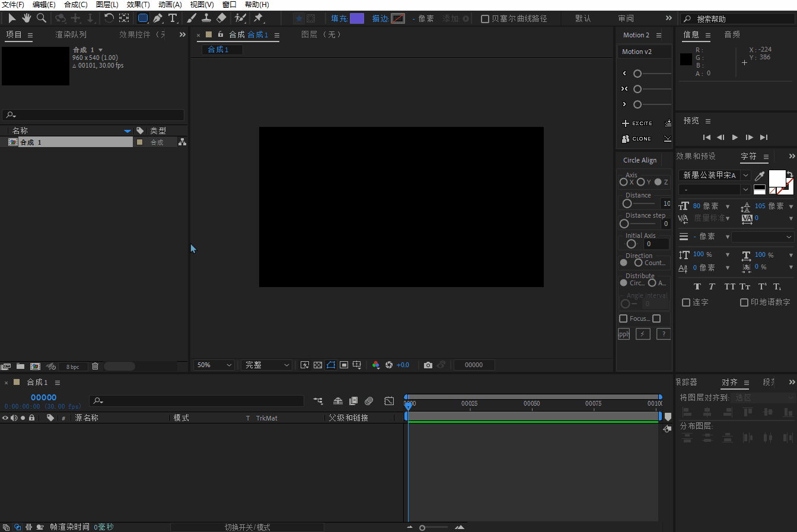Viewport: 797px width, 532px height.
Task: Open the Motion v2 dropdown
Action: coord(644,52)
